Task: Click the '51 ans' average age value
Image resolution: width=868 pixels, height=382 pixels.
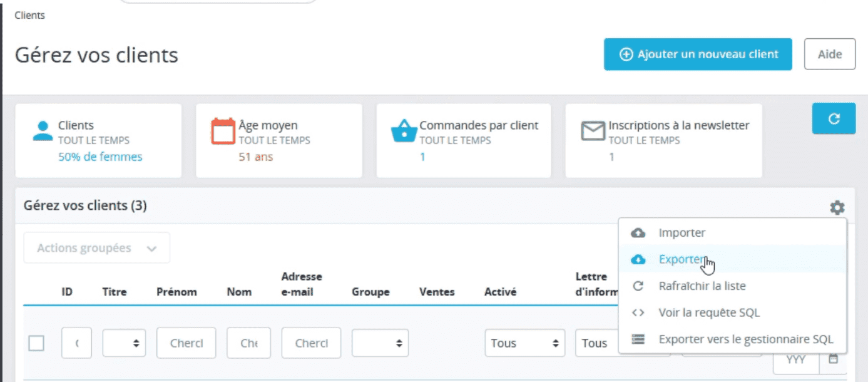Action: coord(256,157)
